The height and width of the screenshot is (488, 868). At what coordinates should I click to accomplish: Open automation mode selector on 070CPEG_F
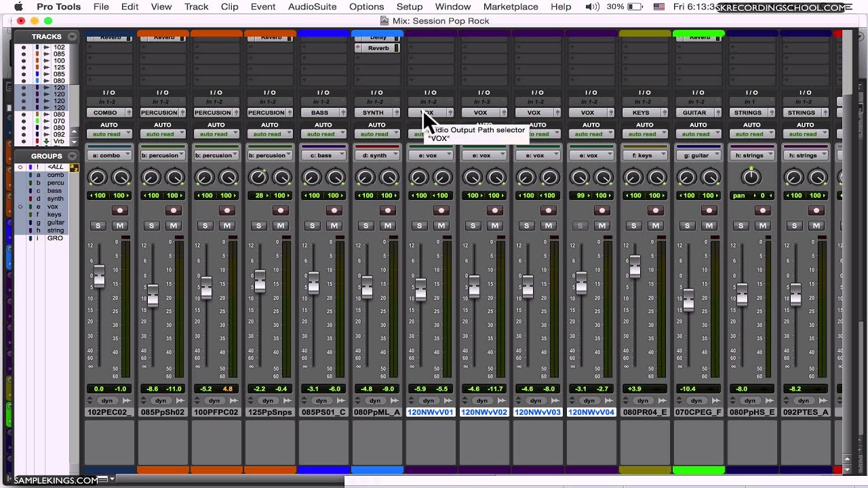[698, 134]
